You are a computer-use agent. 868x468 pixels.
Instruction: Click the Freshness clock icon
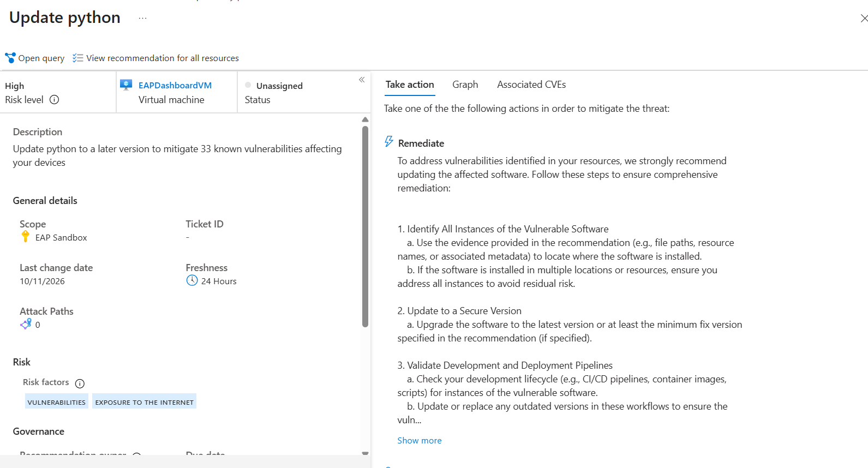pyautogui.click(x=192, y=280)
